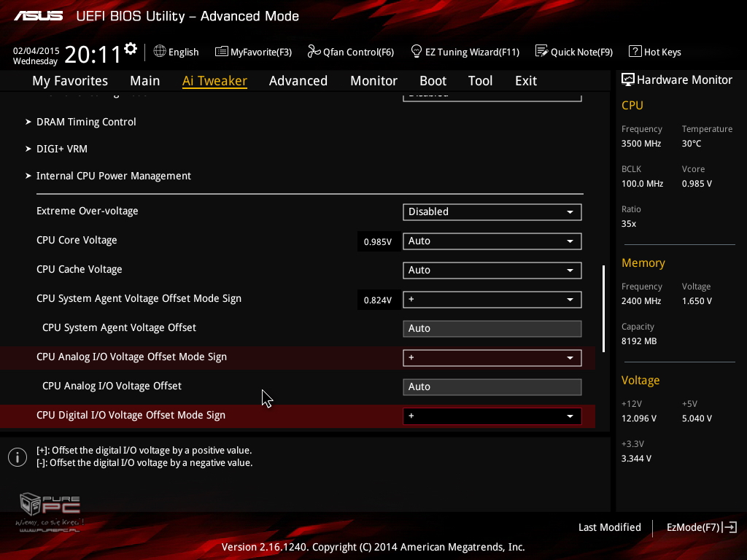The width and height of the screenshot is (747, 560).
Task: Open Digital I/O Offset Mode Sign dropdown
Action: (492, 416)
